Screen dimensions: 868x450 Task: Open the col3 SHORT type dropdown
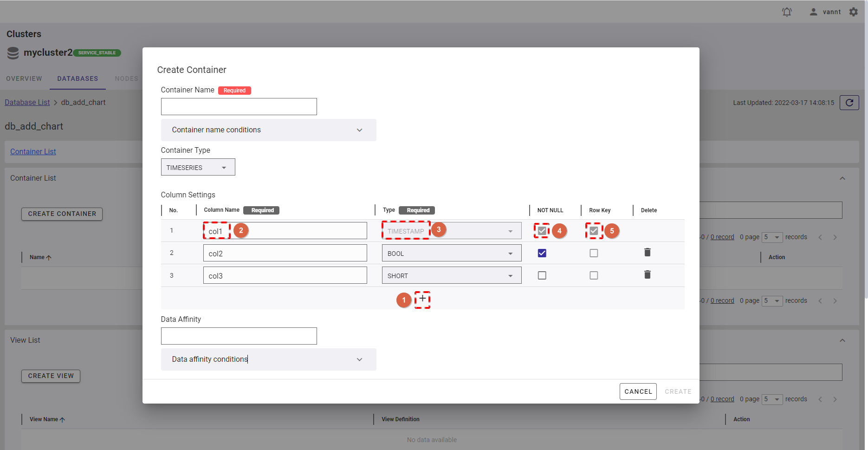click(451, 275)
